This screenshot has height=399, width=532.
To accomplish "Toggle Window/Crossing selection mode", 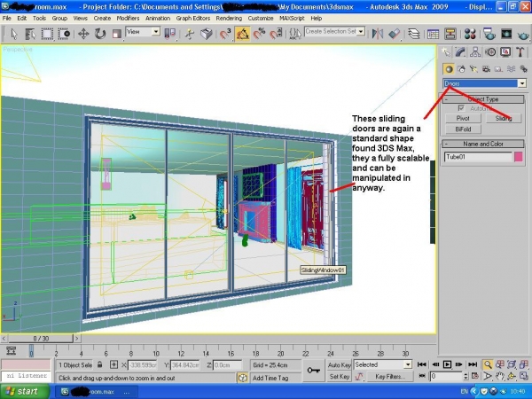I will pyautogui.click(x=64, y=34).
